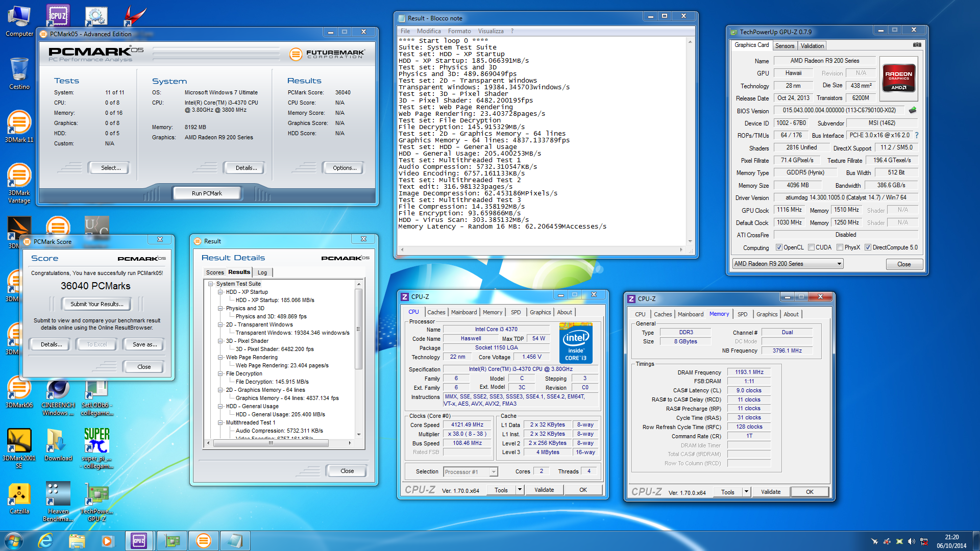Open the Processor #1 selection dropdown
This screenshot has width=980, height=551.
tap(470, 472)
